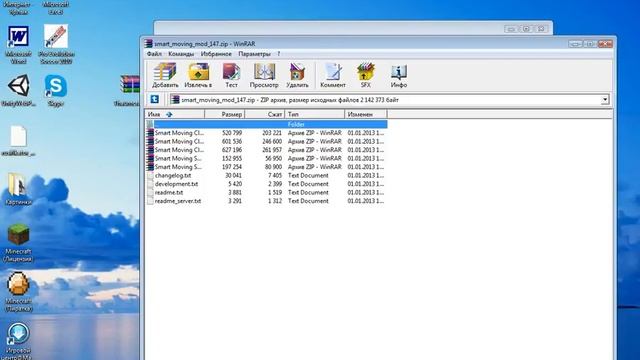Open Microsoft Word desktop shortcut

point(18,44)
